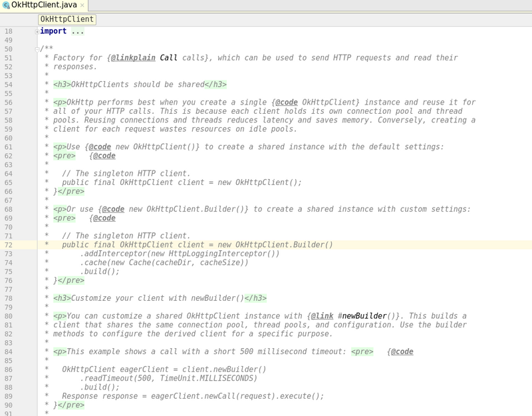Expand the folded import block
The height and width of the screenshot is (416, 532).
pyautogui.click(x=37, y=31)
